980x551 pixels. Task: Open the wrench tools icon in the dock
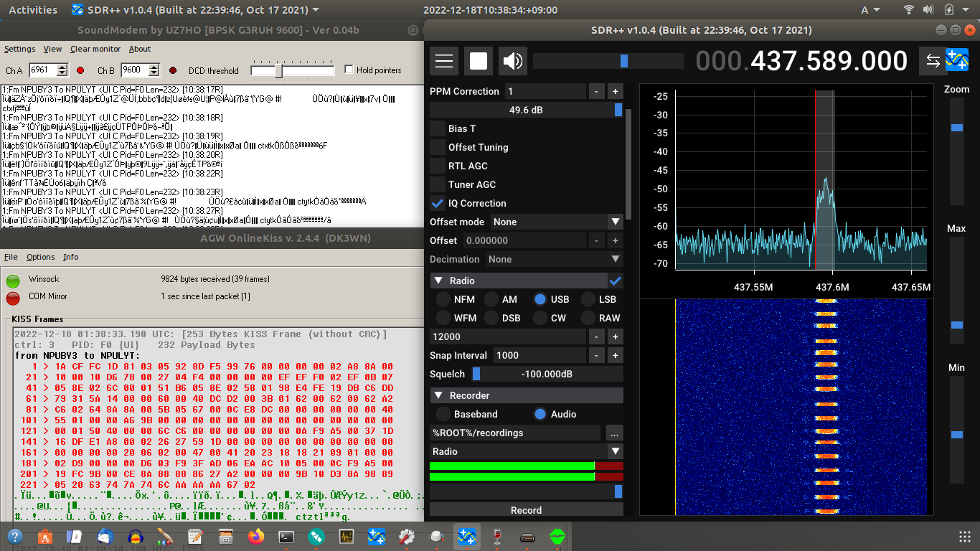point(406,537)
